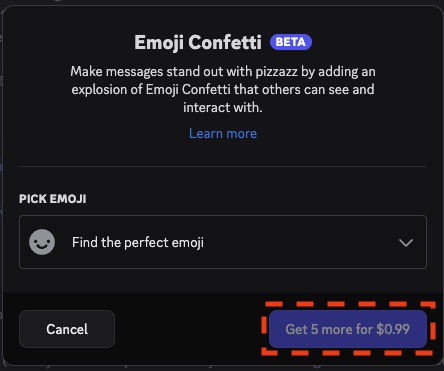444x371 pixels.
Task: Open the Learn more link
Action: click(x=223, y=134)
